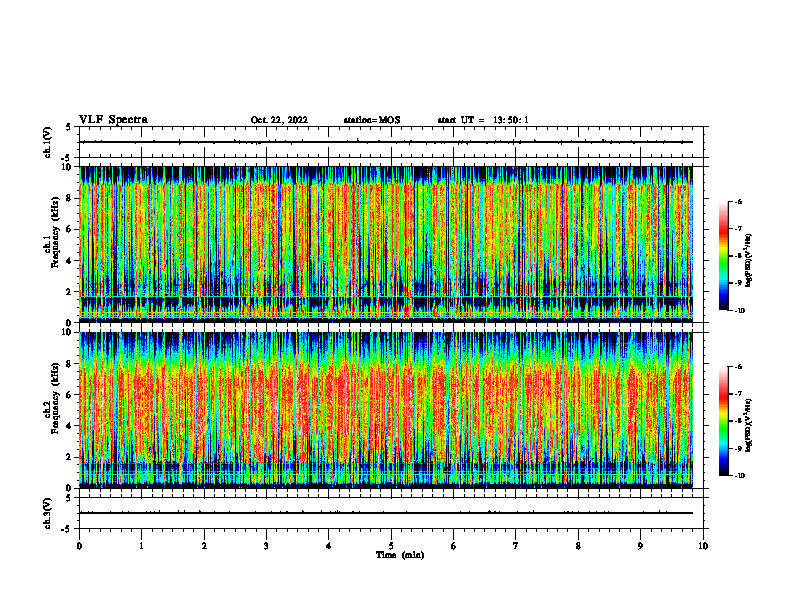Click the "-9" tick on ch.2 color bar
Screen dimensions: 792x612
tap(738, 448)
